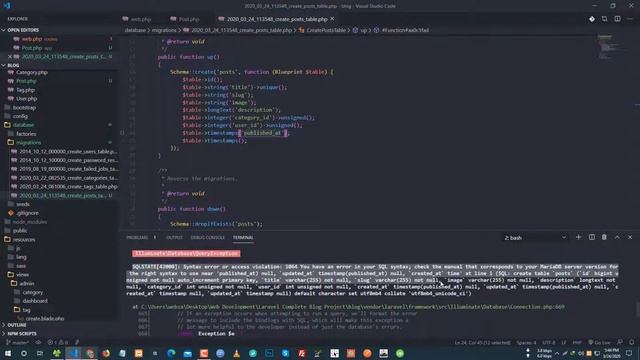
Task: Open Tag.php in the explorer
Action: [x=25, y=90]
